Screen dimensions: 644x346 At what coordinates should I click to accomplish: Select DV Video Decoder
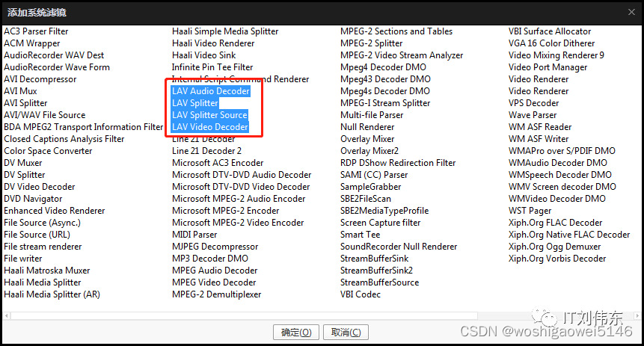tap(40, 187)
